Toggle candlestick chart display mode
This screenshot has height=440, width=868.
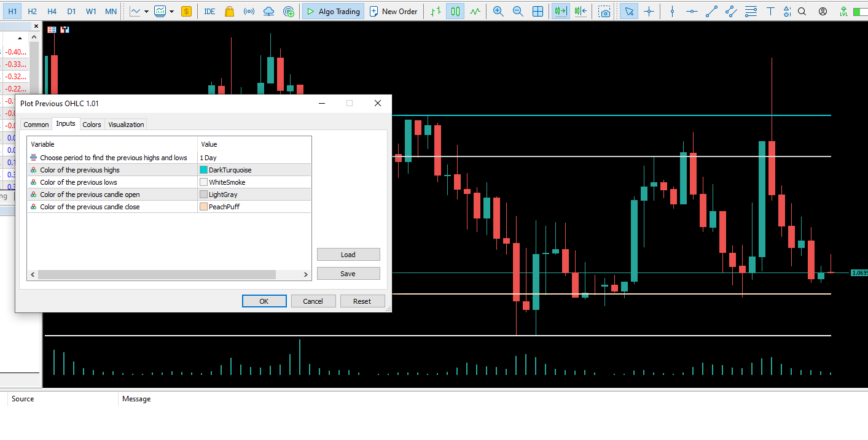tap(455, 10)
